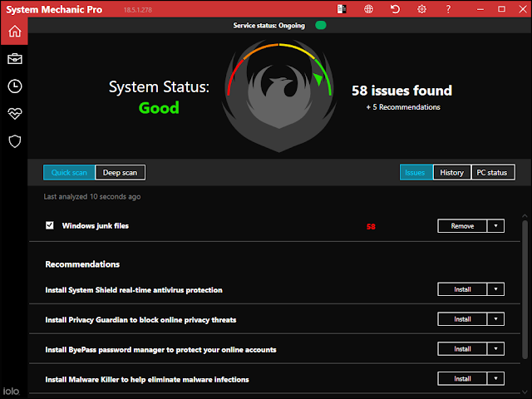This screenshot has width=532, height=399.
Task: Minimize the System Mechanic Pro window
Action: 480,9
